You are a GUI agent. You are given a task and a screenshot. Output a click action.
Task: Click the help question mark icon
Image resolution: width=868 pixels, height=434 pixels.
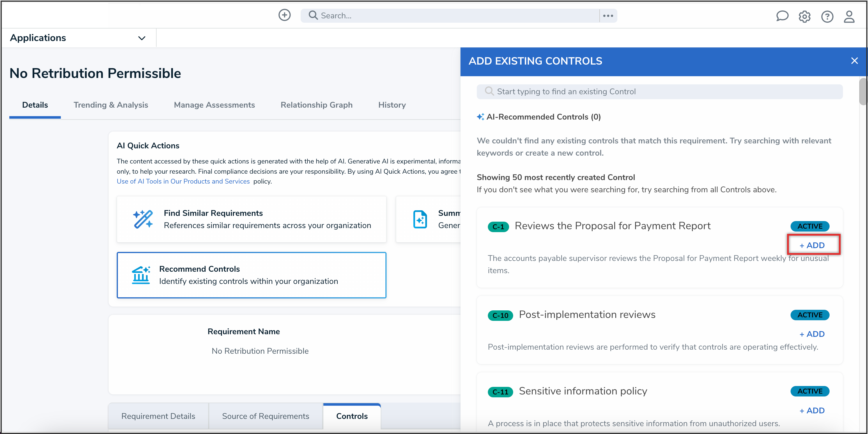coord(827,16)
